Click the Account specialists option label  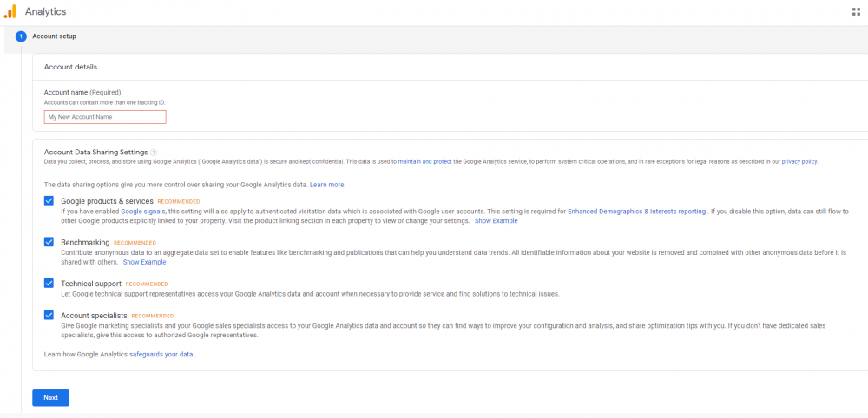[x=94, y=316]
